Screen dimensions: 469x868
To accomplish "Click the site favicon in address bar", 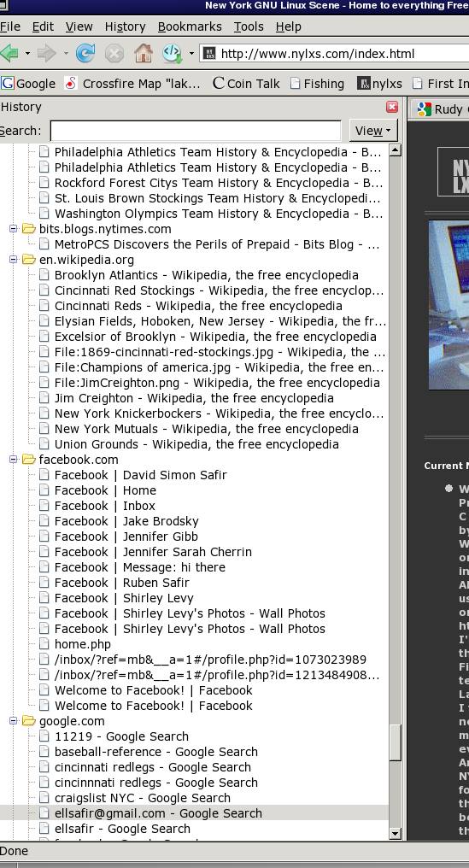I will (209, 54).
